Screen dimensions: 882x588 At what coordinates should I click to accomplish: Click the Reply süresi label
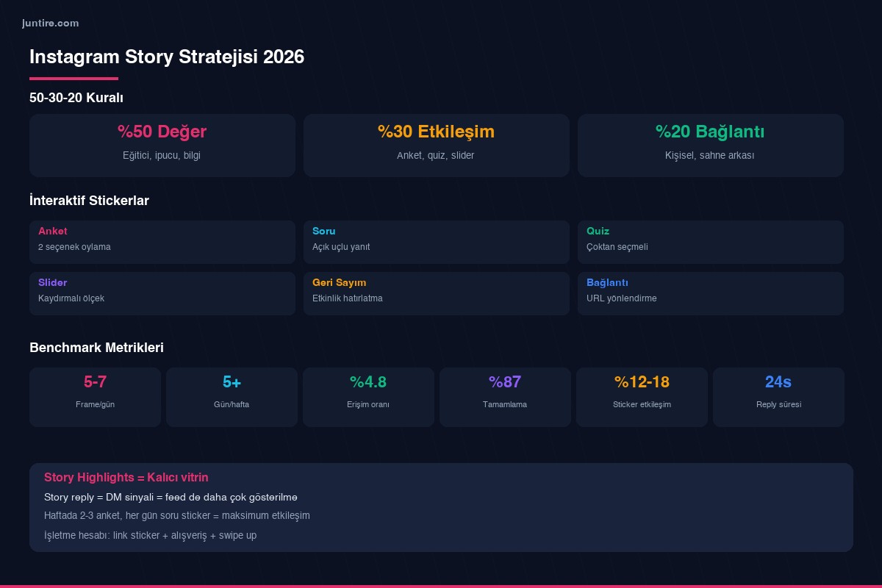(778, 404)
